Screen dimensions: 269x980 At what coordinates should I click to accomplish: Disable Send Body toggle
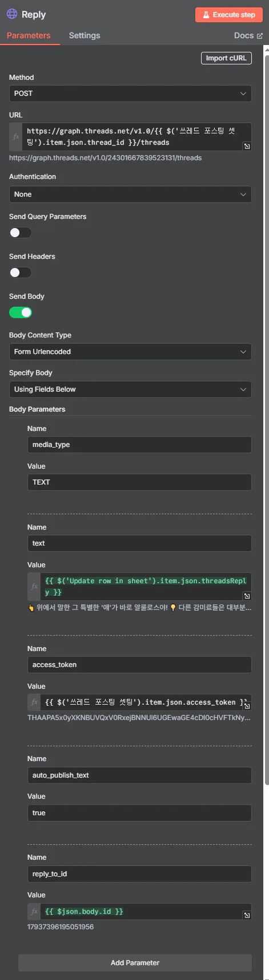tap(20, 312)
